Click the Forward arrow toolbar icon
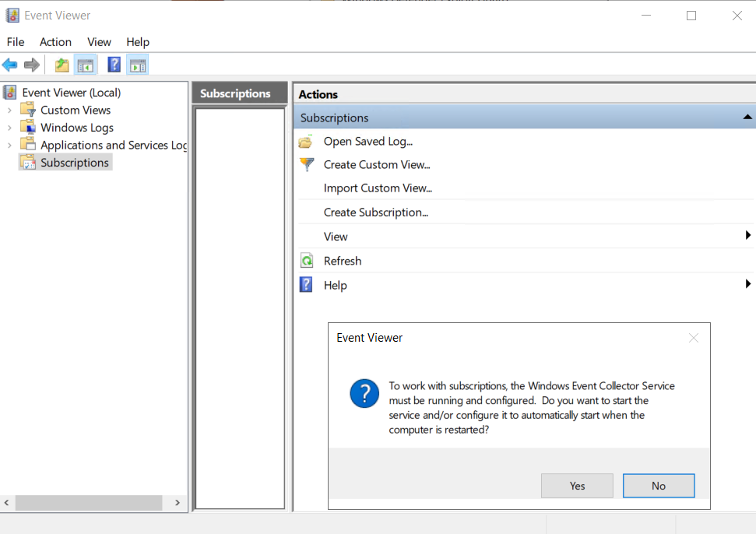This screenshot has height=534, width=756. [32, 65]
